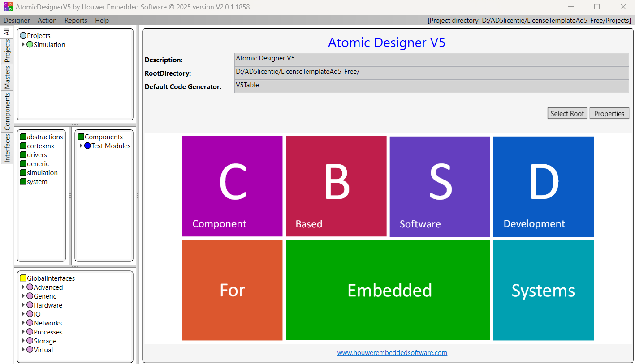This screenshot has width=635, height=364.
Task: Switch to the Interfaces side tab
Action: [x=7, y=148]
